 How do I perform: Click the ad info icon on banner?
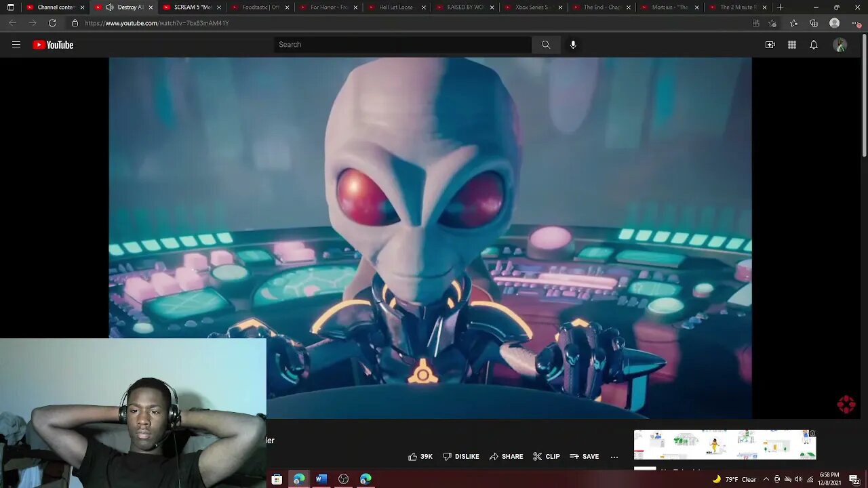click(812, 433)
